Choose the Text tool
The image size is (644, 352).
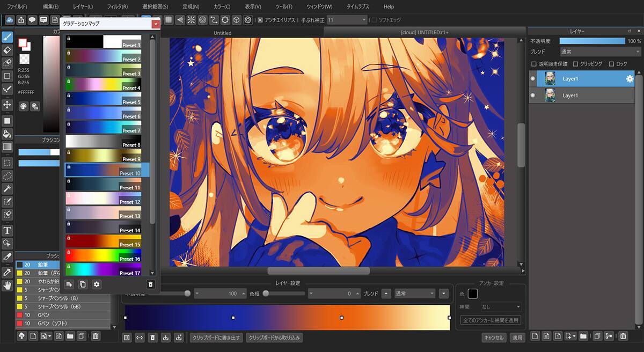(x=8, y=230)
